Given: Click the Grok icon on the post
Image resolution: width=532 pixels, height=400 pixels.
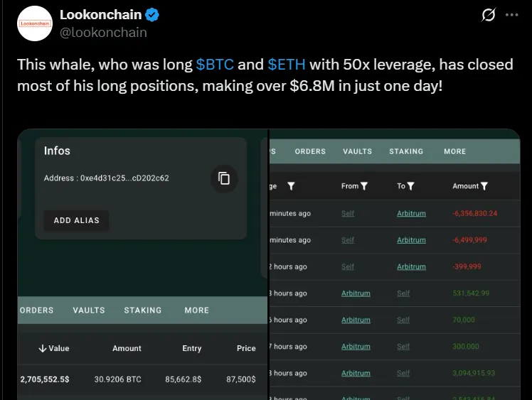Looking at the screenshot, I should coord(488,15).
